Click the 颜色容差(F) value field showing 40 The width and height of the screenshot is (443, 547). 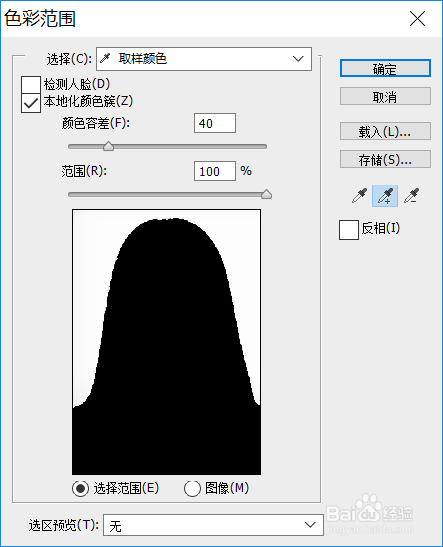click(x=215, y=123)
